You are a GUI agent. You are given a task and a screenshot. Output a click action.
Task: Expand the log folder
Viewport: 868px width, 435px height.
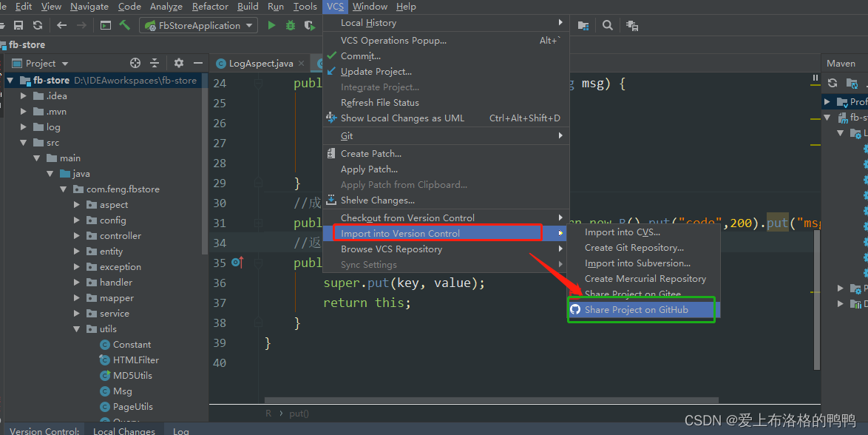coord(23,127)
